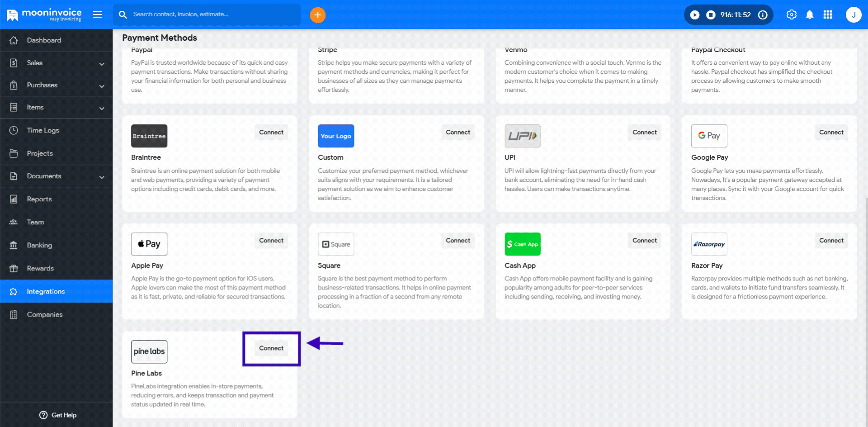Viewport: 868px width, 427px height.
Task: Open the apps grid icon
Action: (828, 14)
